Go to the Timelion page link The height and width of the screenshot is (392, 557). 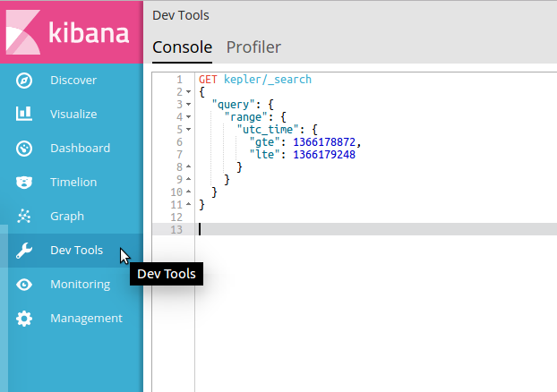point(73,183)
